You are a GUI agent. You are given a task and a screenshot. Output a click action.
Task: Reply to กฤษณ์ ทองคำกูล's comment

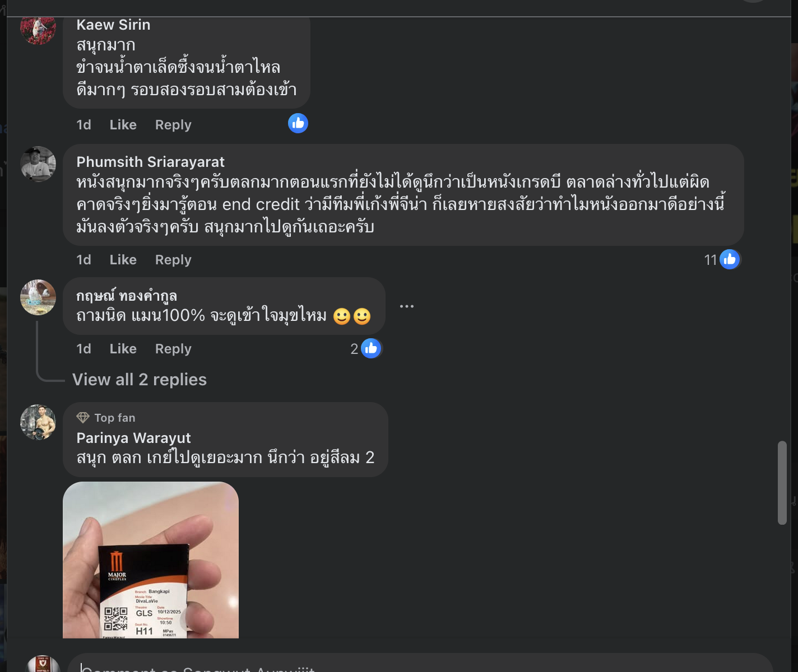173,349
